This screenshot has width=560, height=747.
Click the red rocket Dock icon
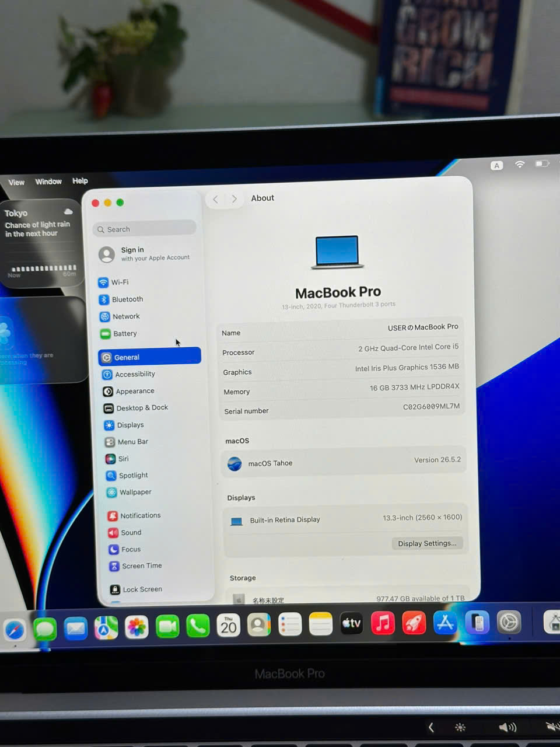[414, 623]
